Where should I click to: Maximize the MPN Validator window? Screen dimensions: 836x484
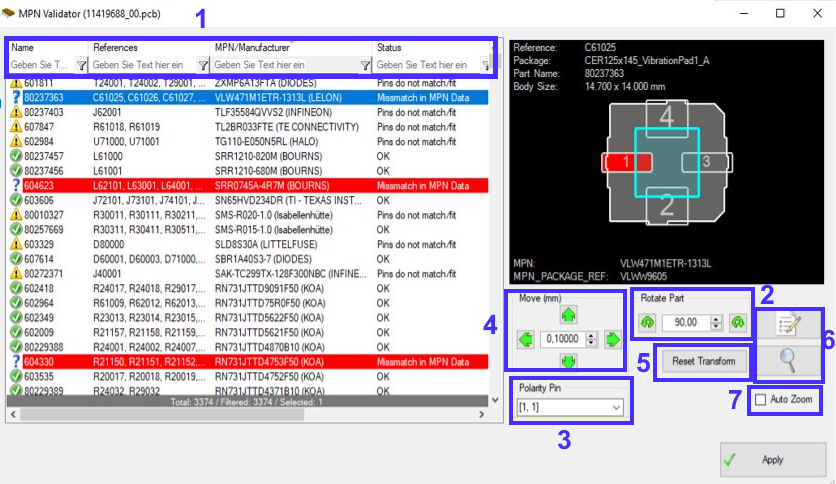(x=780, y=13)
